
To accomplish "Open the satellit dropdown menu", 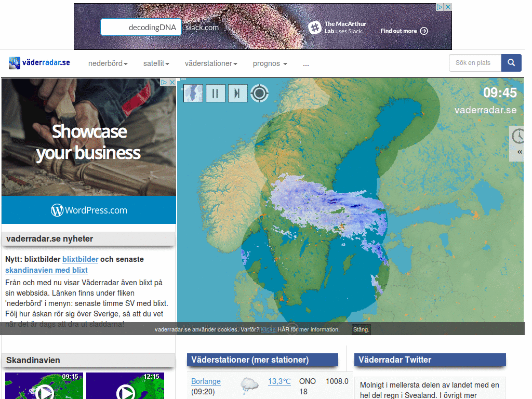I will coord(156,63).
